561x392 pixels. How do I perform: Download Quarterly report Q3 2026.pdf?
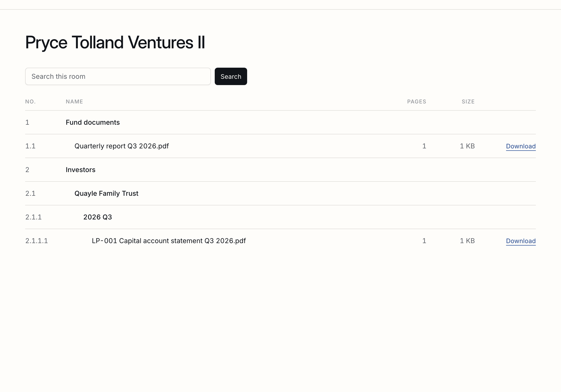(521, 146)
